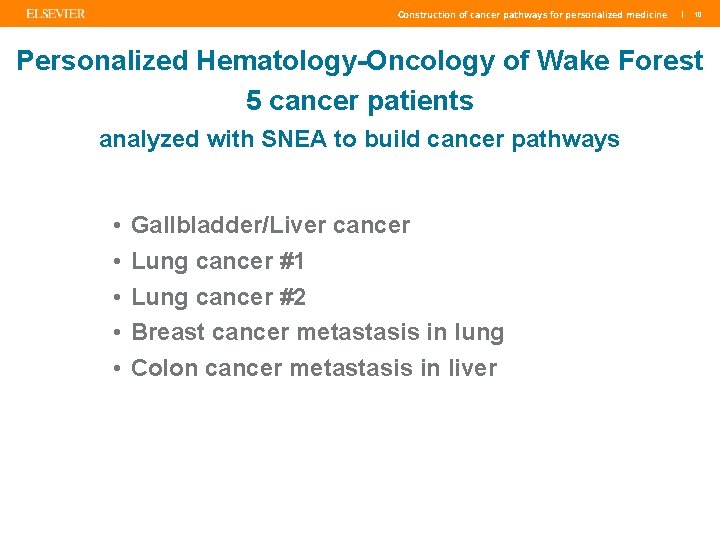Click the slide number 10 in the header
720x540 pixels.
click(x=698, y=15)
